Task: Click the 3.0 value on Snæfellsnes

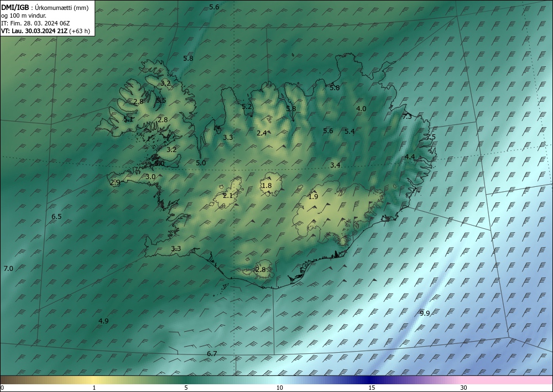Action: [x=150, y=176]
